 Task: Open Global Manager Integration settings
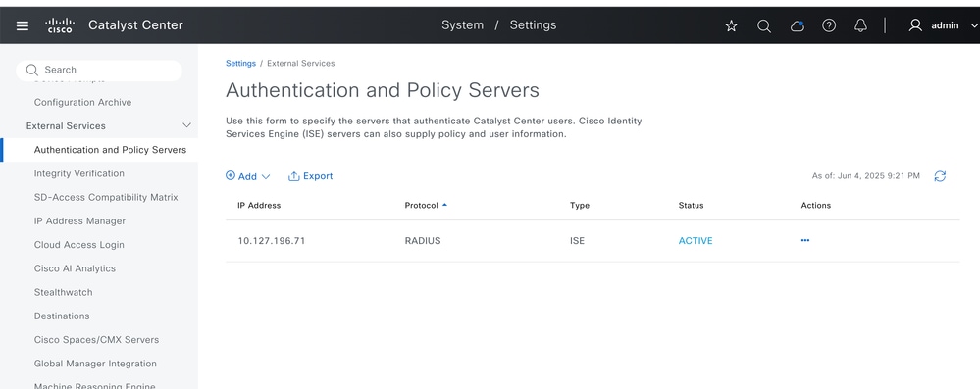(95, 364)
